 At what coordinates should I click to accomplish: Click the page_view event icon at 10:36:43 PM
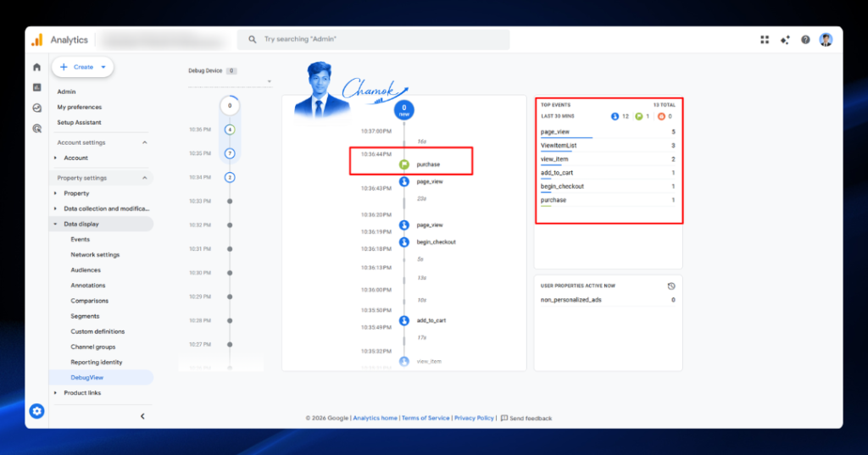(x=404, y=181)
